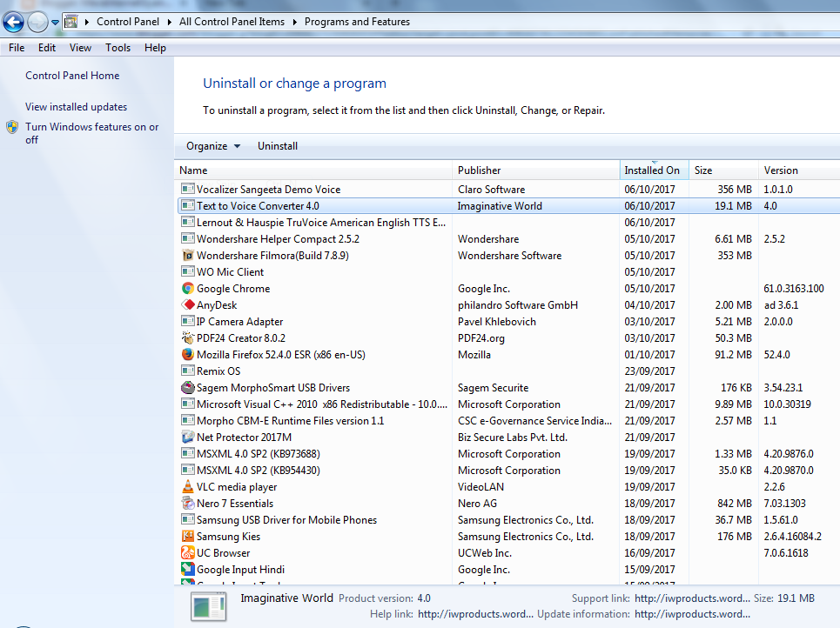840x628 pixels.
Task: Select the IP Camera Adapter icon
Action: 187,321
